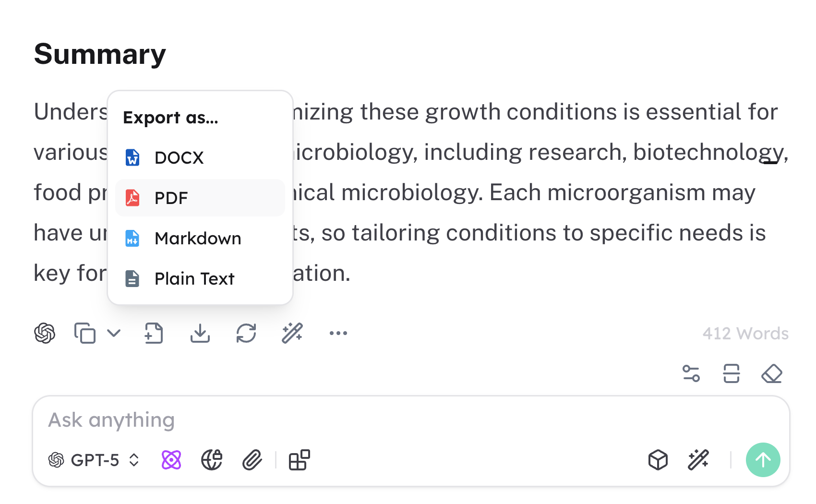Viewport: 816px width, 504px height.
Task: Click the add to note icon
Action: click(x=154, y=333)
